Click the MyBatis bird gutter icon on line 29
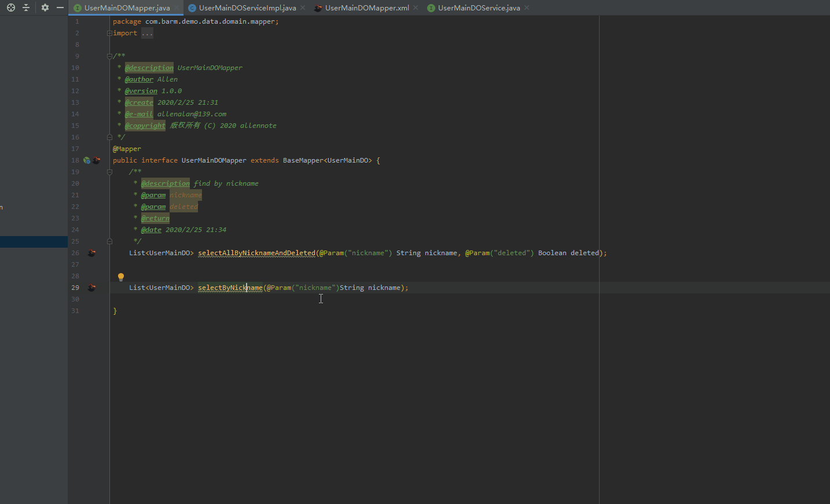 [91, 288]
